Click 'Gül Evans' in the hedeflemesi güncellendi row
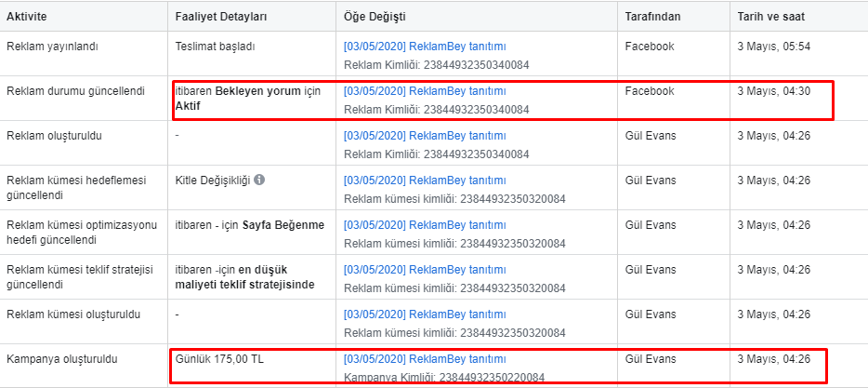 651,181
